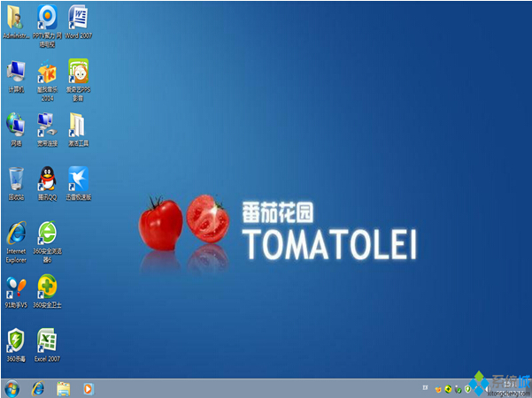Open Word 2007 desktop shortcut

78,18
